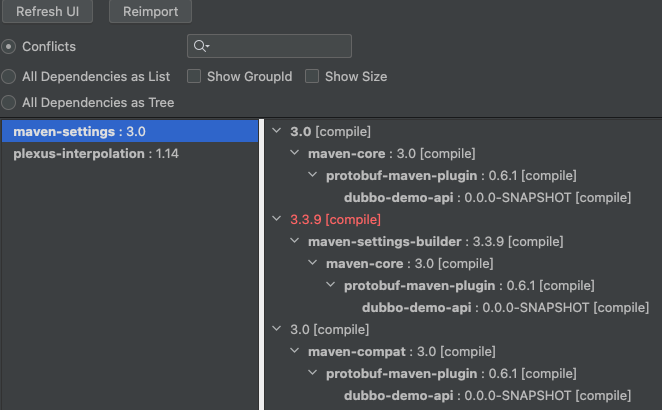Select maven-settings : 3.0 in conflicts list
The height and width of the screenshot is (410, 662).
point(130,131)
